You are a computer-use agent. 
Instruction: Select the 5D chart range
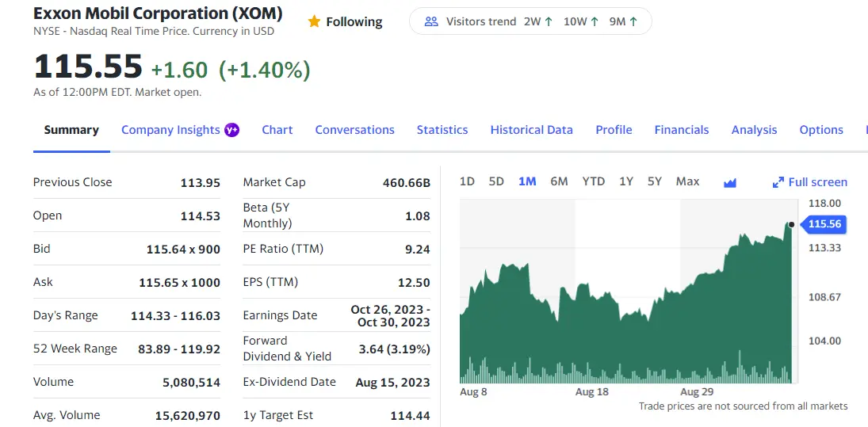click(496, 181)
